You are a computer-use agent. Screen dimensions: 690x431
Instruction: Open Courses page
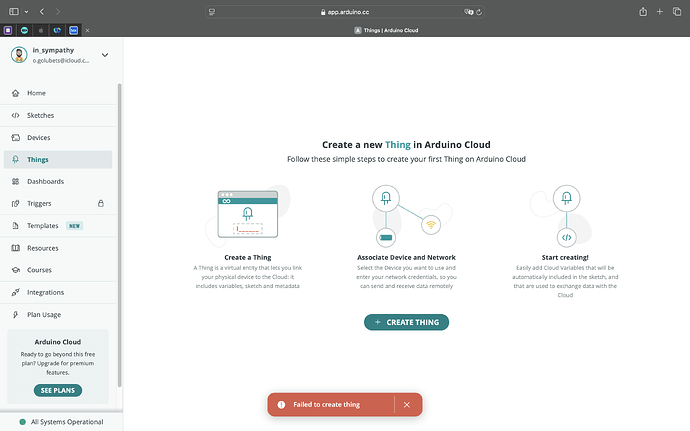(58, 270)
